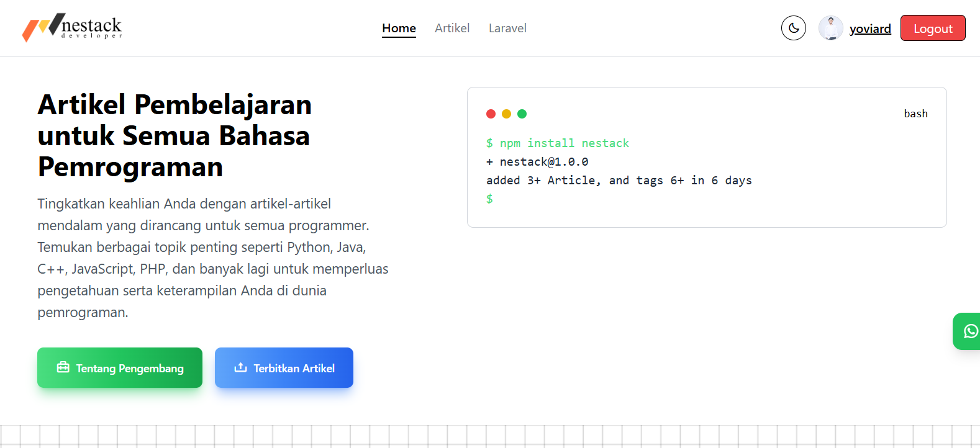The width and height of the screenshot is (980, 448).
Task: Click the yellow dot in terminal window
Action: [506, 114]
